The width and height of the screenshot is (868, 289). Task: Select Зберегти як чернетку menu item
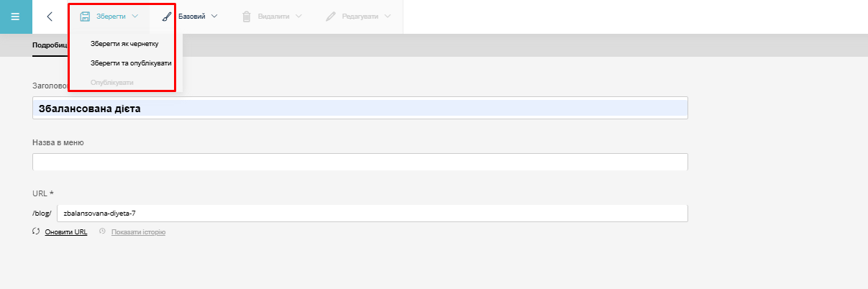[124, 44]
